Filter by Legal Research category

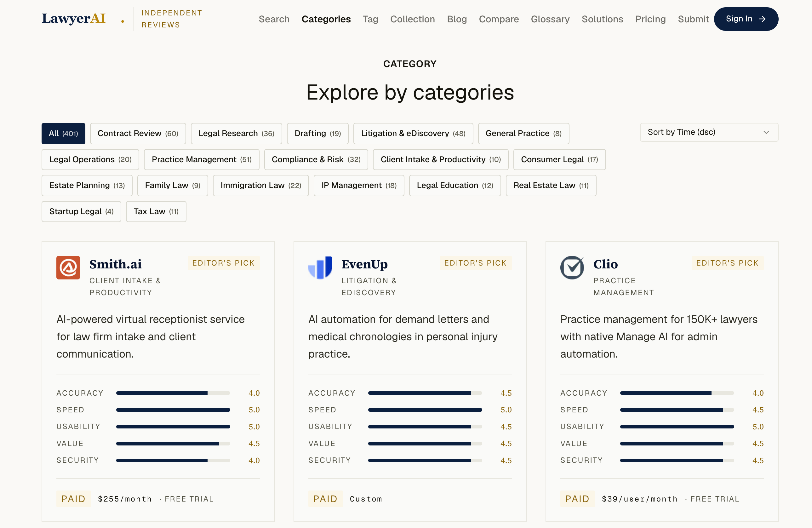[237, 134]
